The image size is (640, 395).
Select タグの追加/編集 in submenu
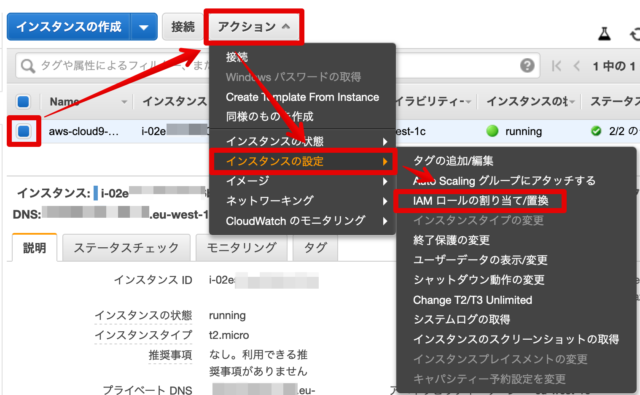pyautogui.click(x=453, y=161)
